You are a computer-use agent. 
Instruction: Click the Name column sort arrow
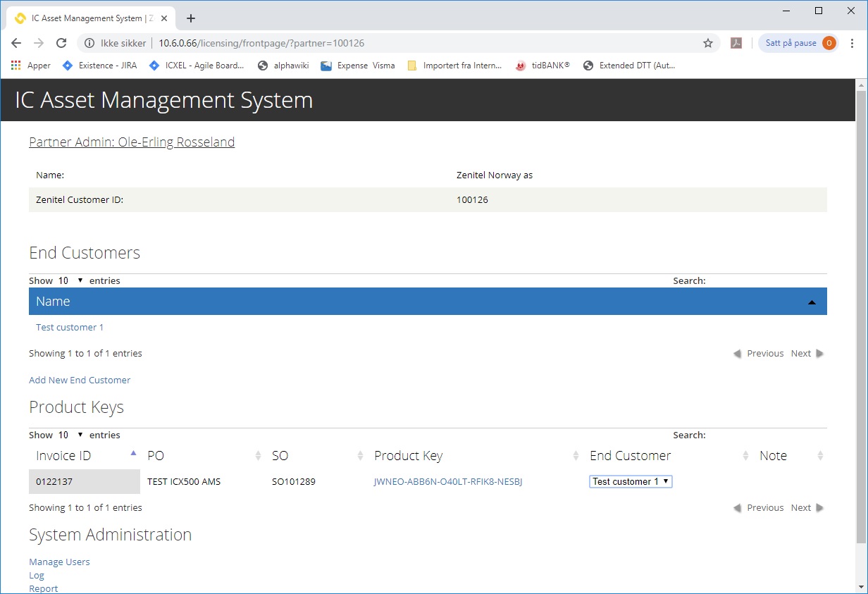pyautogui.click(x=812, y=302)
